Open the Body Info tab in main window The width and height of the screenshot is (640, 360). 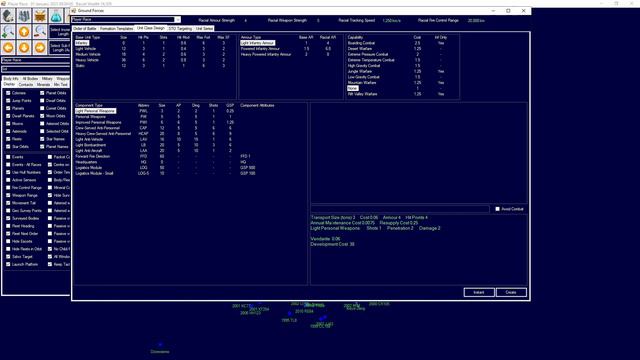pyautogui.click(x=11, y=78)
